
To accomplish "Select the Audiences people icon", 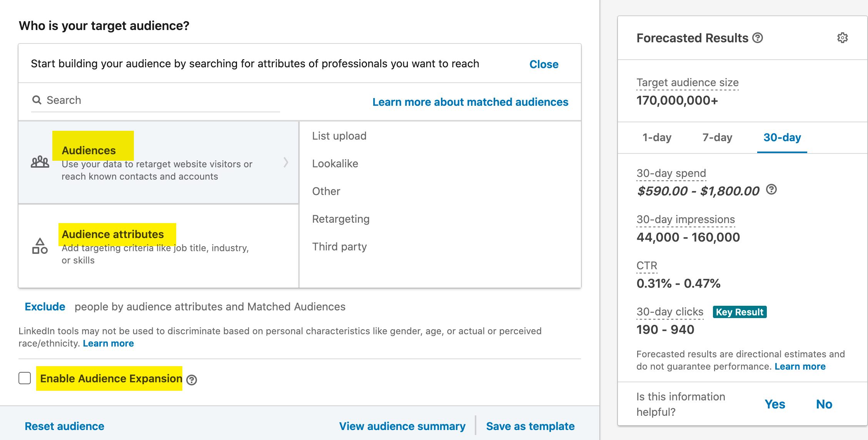I will 40,163.
